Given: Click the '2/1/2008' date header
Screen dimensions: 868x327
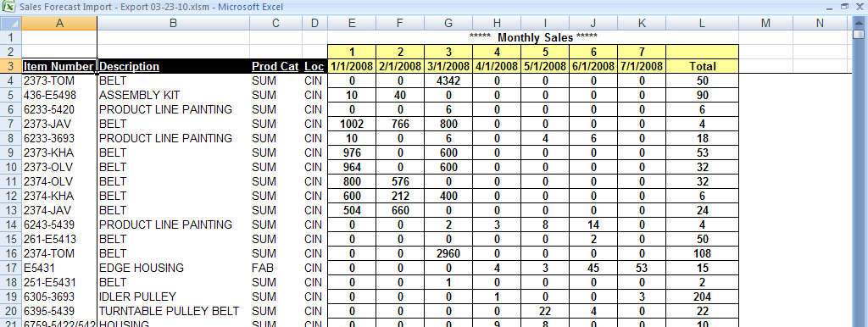Looking at the screenshot, I should [400, 66].
